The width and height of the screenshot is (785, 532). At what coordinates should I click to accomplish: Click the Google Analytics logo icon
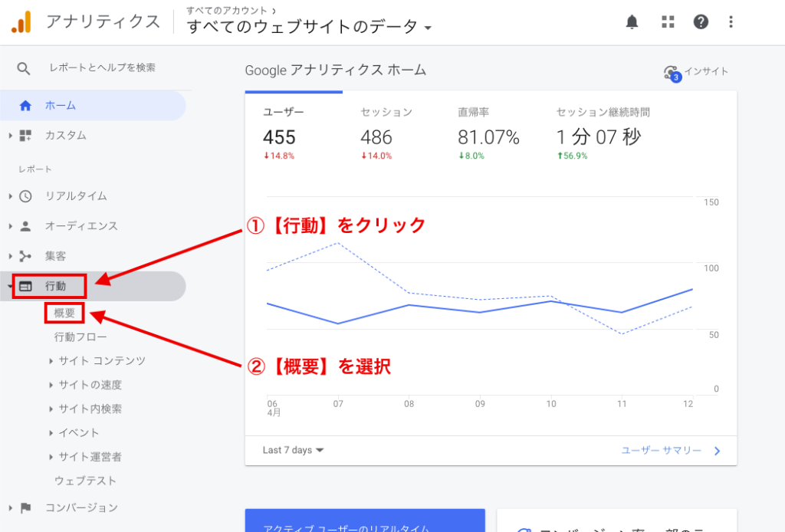pos(21,22)
